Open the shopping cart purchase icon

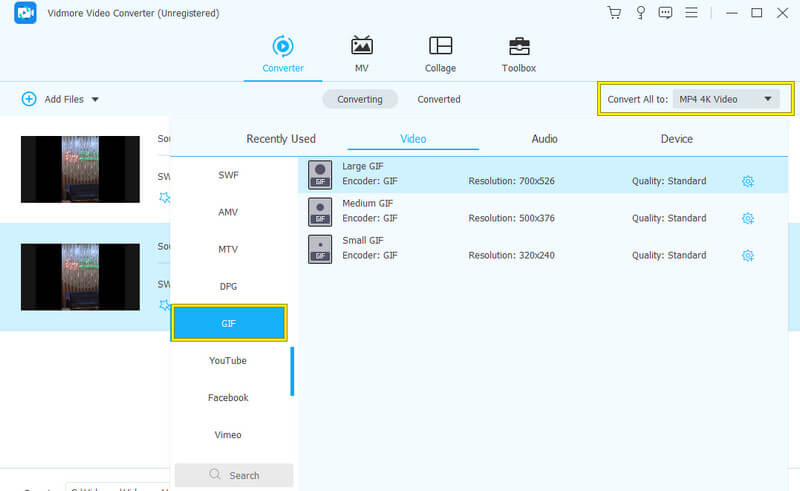[614, 13]
